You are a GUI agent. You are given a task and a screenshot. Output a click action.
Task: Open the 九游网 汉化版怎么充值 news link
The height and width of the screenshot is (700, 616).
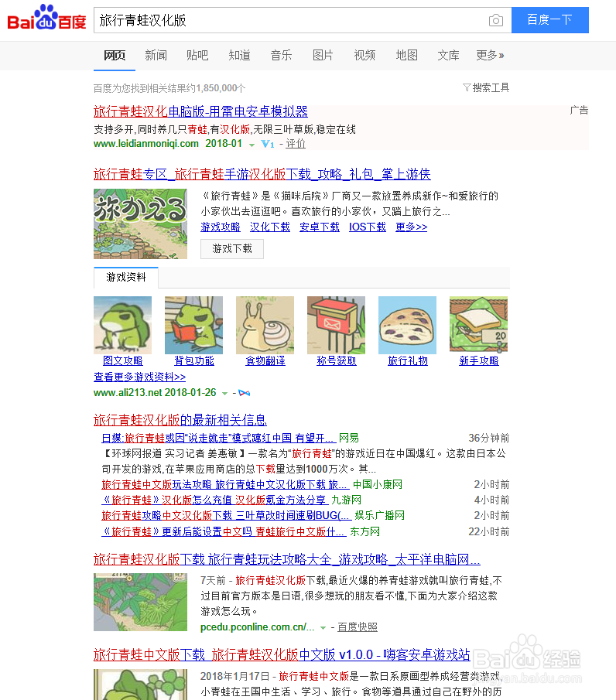[x=215, y=500]
